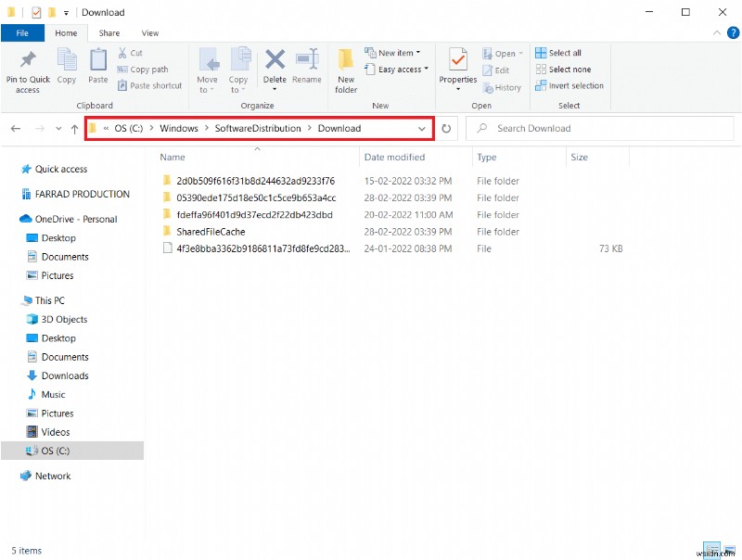Viewport: 742px width, 560px height.
Task: Create a New folder from ribbon
Action: click(x=346, y=70)
